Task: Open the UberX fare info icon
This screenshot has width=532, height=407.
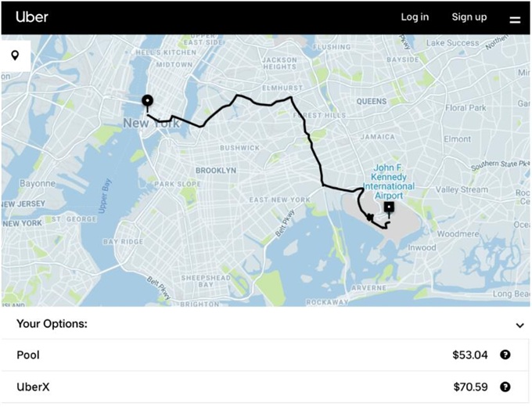Action: [x=505, y=387]
